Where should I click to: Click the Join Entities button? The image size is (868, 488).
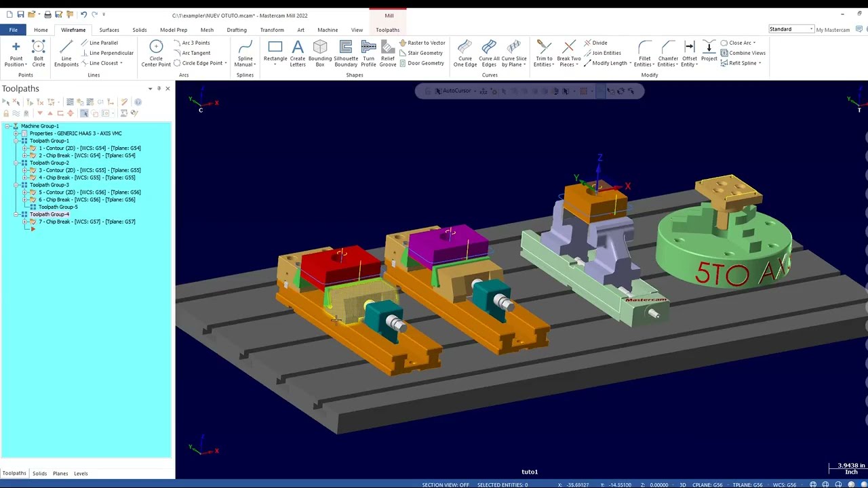click(602, 53)
